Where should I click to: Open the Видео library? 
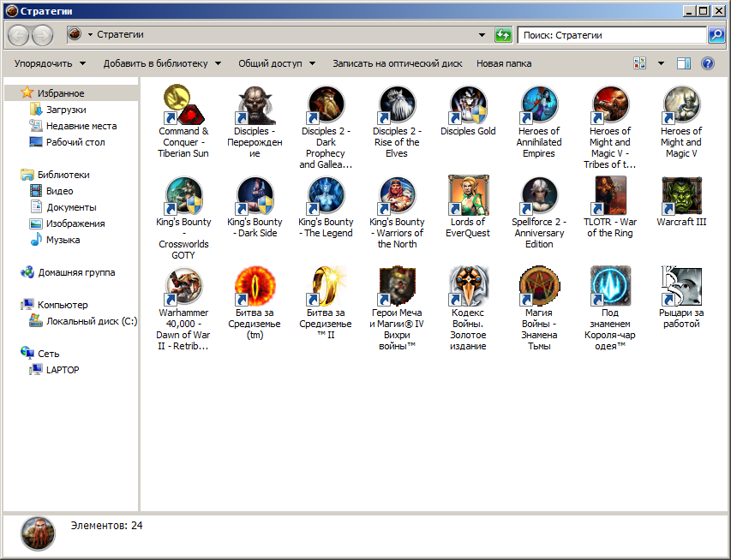pyautogui.click(x=60, y=191)
